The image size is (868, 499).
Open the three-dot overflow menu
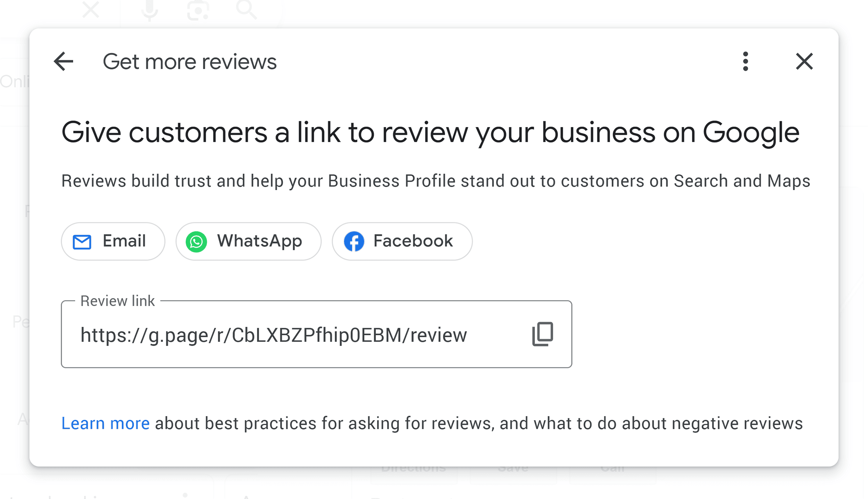click(x=745, y=61)
